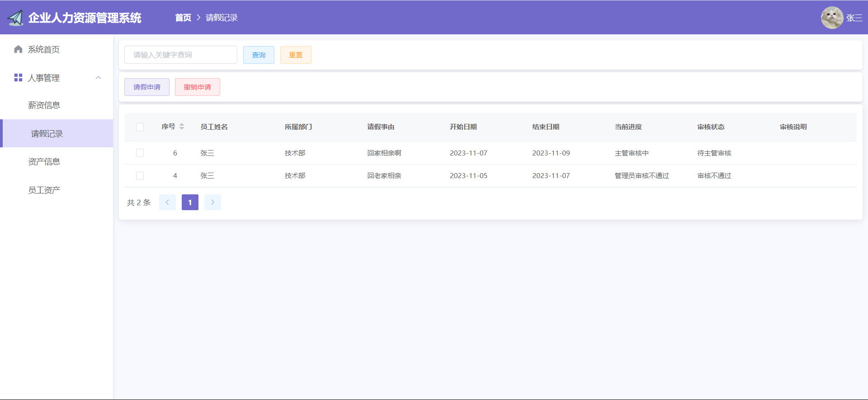Screen dimensions: 868x400
Task: Open the 人事管理 menu group label
Action: click(x=44, y=78)
